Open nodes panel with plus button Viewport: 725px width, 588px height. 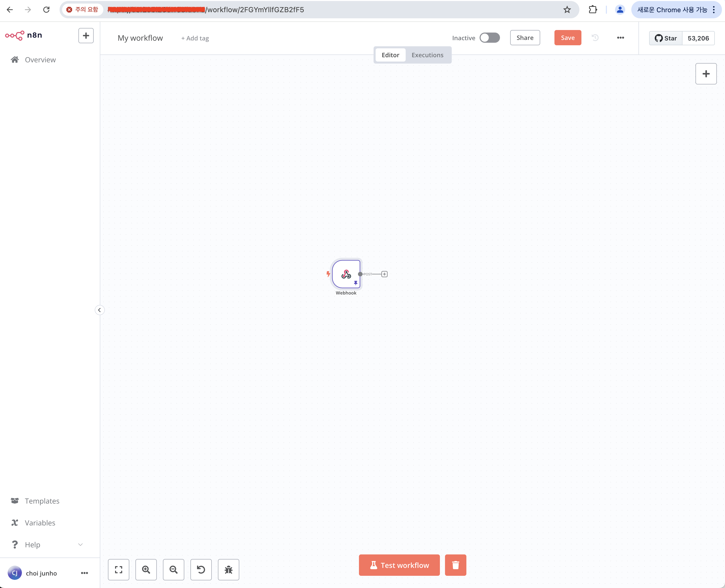[706, 74]
